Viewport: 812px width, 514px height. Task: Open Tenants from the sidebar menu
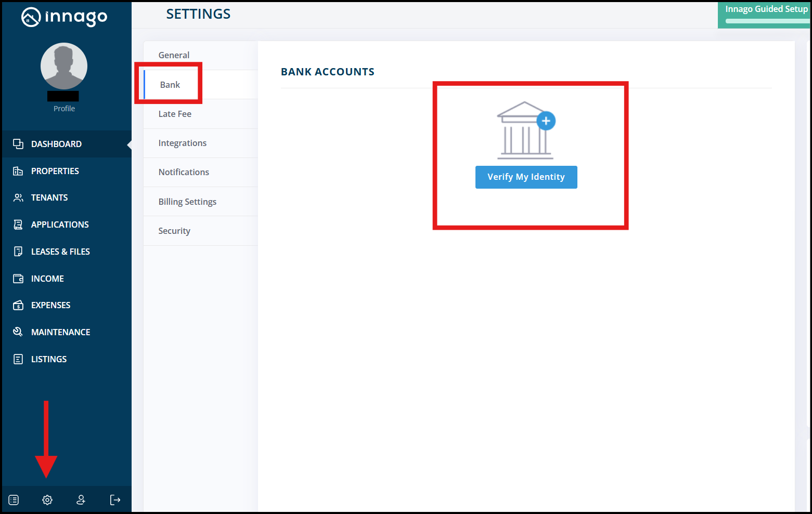pos(49,197)
